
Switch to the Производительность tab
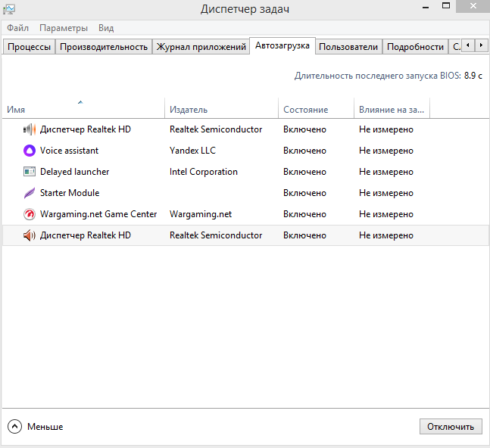tap(104, 47)
